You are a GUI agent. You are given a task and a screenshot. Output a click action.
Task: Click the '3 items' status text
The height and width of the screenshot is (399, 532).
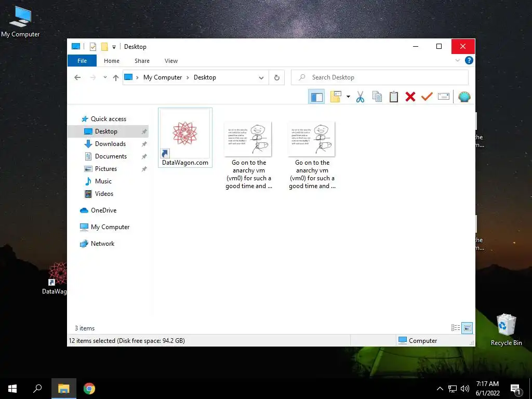tap(85, 328)
